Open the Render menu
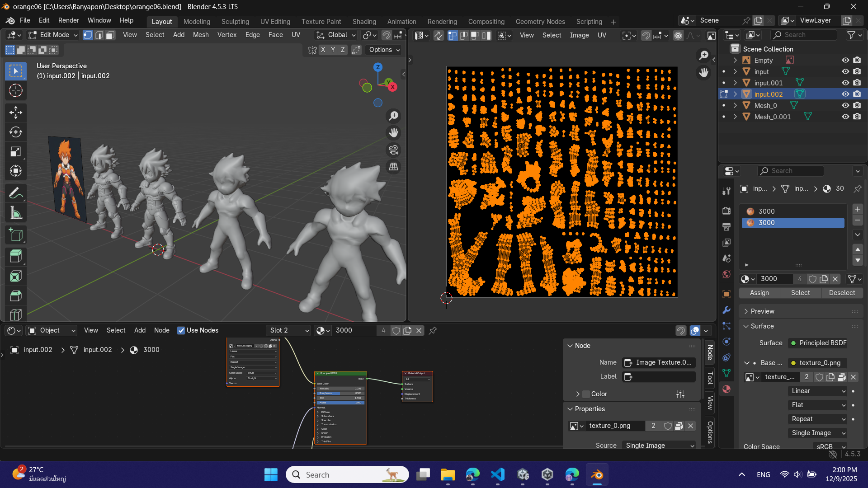The image size is (868, 488). 68,20
